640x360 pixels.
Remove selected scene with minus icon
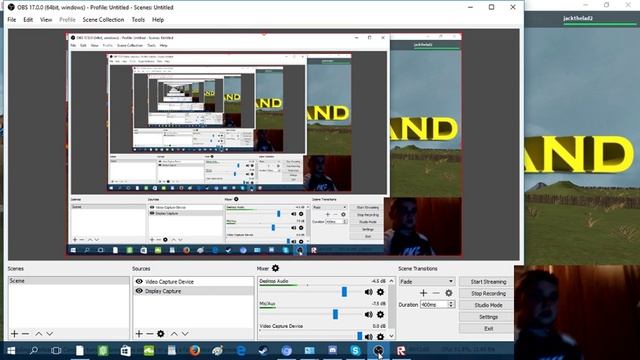25,334
